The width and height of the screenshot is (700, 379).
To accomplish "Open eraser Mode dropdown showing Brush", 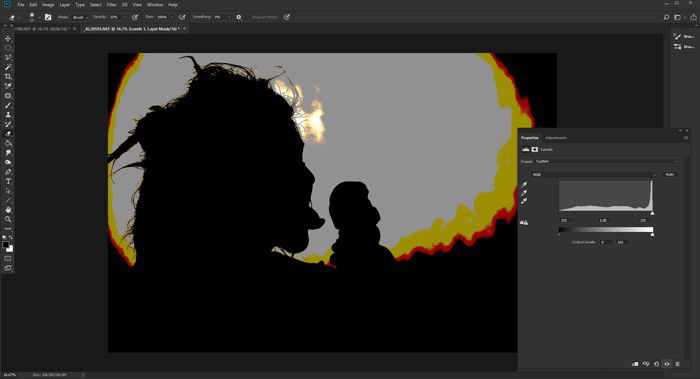I will pos(80,17).
